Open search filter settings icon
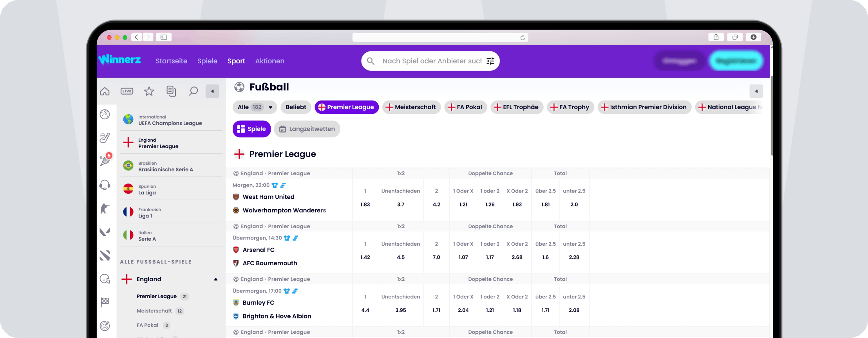This screenshot has height=338, width=868. [490, 61]
